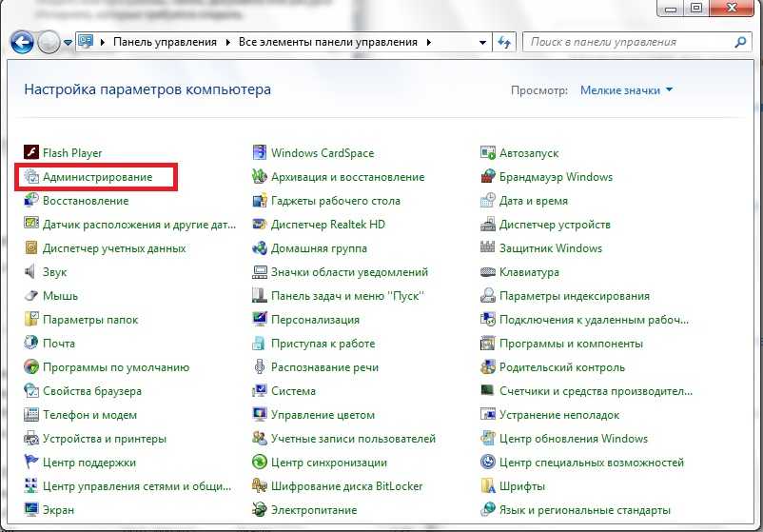Open the Управление цветом link
Image resolution: width=763 pixels, height=532 pixels.
(x=323, y=415)
